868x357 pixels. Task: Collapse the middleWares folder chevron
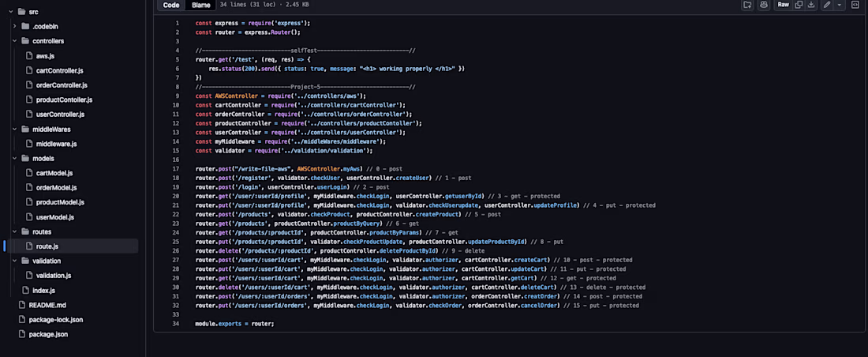pyautogui.click(x=14, y=130)
